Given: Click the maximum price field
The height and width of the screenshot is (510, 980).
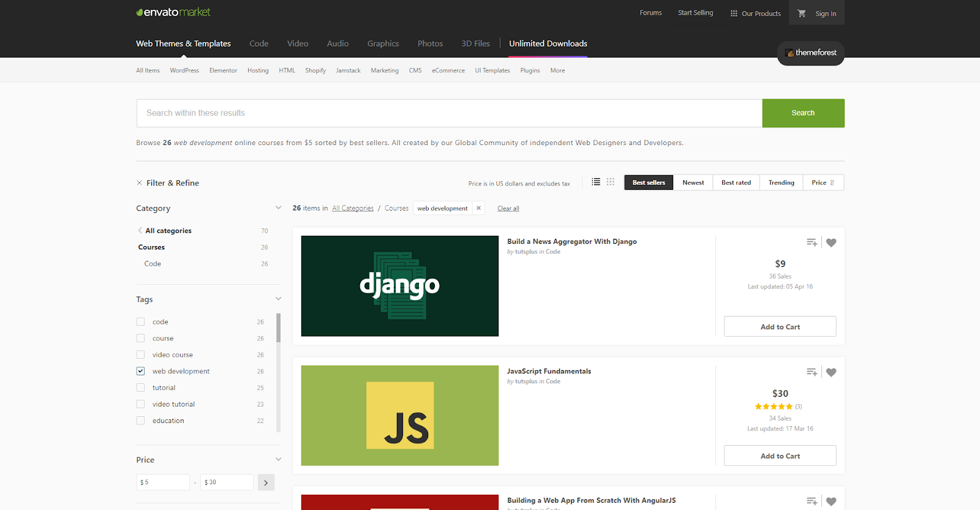Looking at the screenshot, I should pyautogui.click(x=227, y=482).
